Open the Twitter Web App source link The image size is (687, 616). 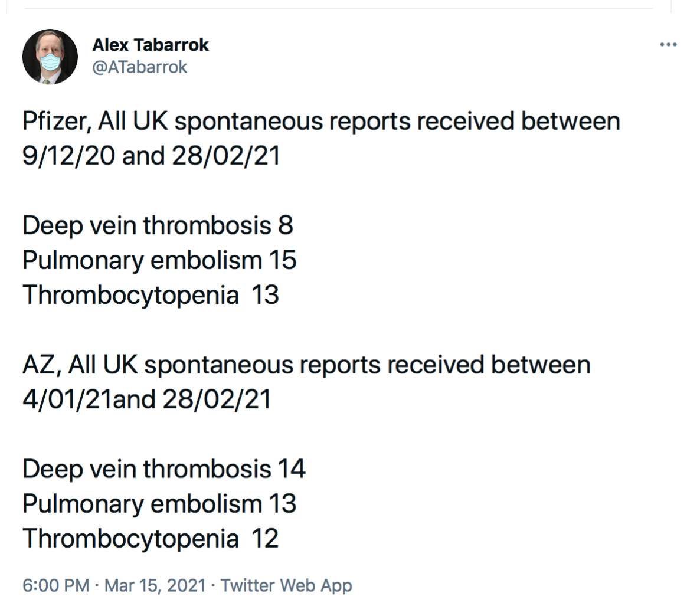(x=286, y=585)
